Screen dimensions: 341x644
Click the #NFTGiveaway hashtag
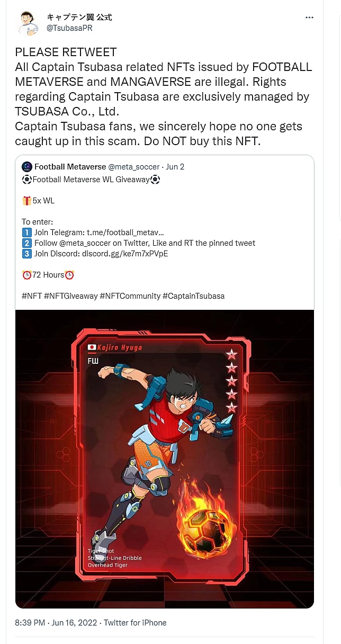click(x=70, y=296)
